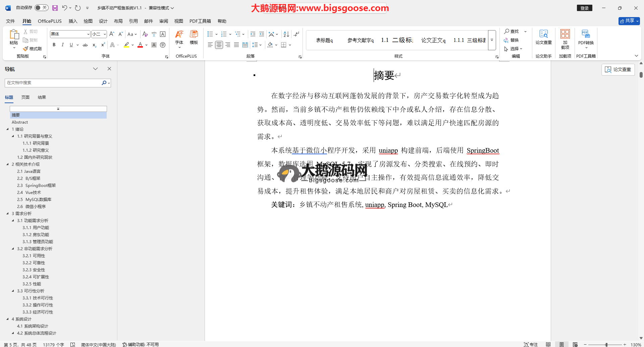The width and height of the screenshot is (644, 347).
Task: Click the PDF转换 icon
Action: [x=586, y=37]
